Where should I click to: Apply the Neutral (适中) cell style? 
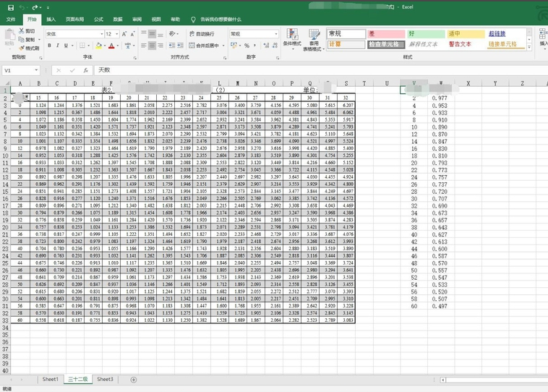coord(466,34)
